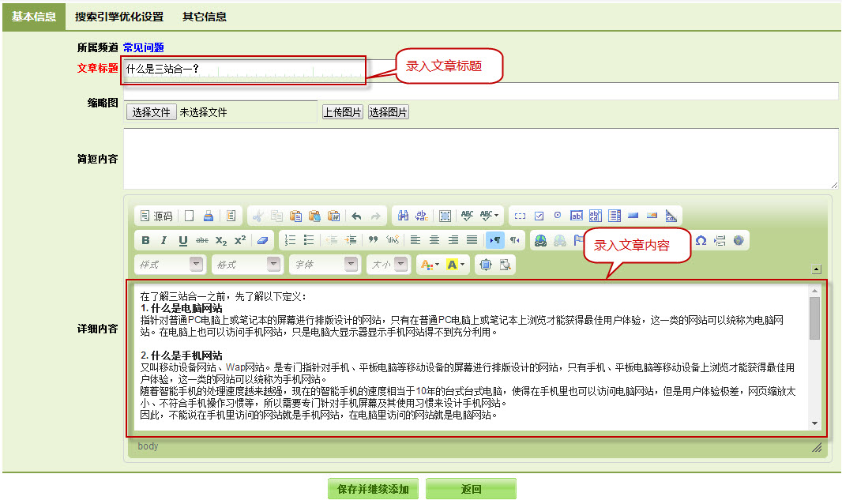Open the 样式 styles dropdown

170,265
